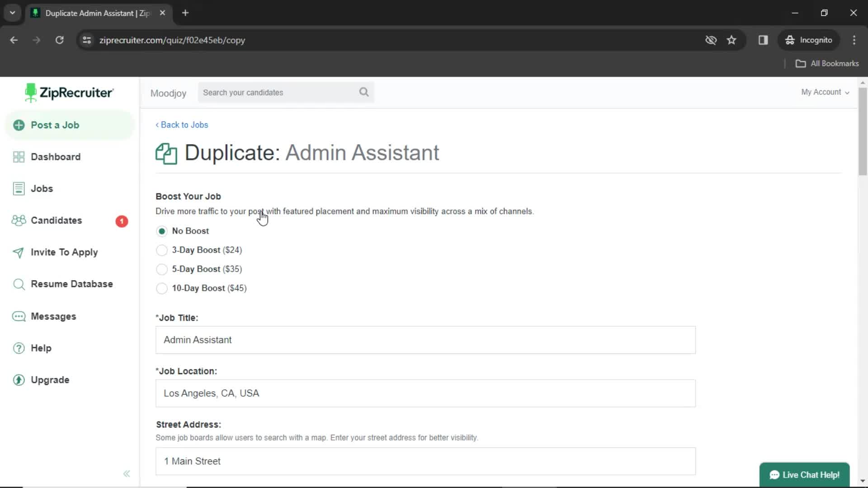Viewport: 868px width, 488px height.
Task: Click the ZipRecruiter logo icon
Action: coord(31,93)
